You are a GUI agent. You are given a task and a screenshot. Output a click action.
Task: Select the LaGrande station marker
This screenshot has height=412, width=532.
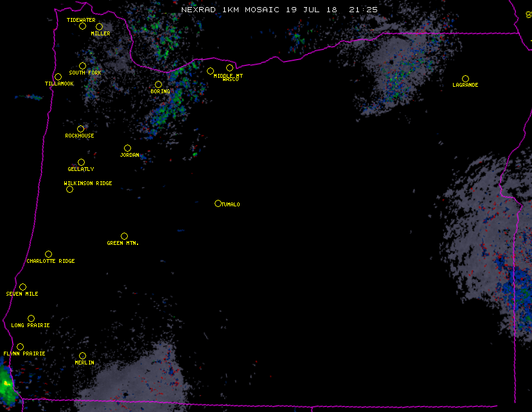coord(465,79)
